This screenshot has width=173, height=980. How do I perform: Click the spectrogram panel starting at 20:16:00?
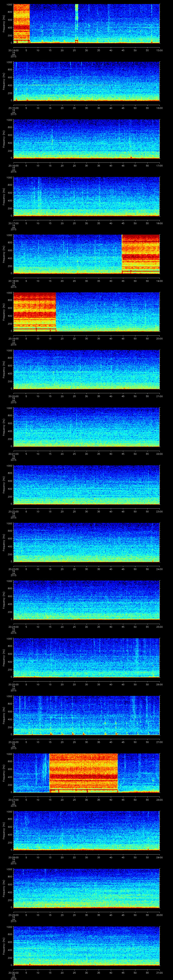click(x=86, y=139)
